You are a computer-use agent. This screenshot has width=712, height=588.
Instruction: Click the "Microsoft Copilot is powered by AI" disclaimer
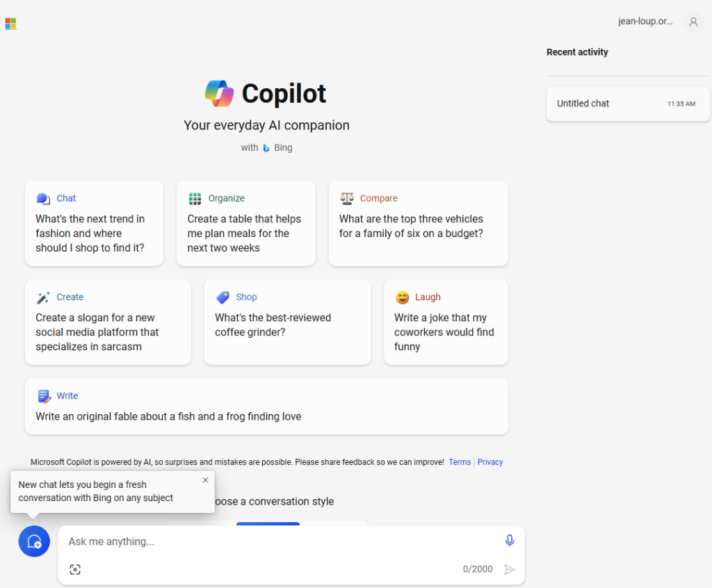238,462
